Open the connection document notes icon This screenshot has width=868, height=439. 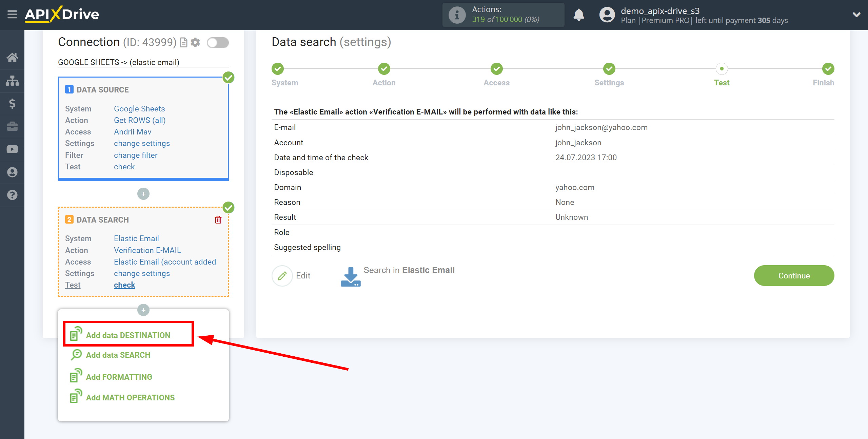pyautogui.click(x=183, y=42)
